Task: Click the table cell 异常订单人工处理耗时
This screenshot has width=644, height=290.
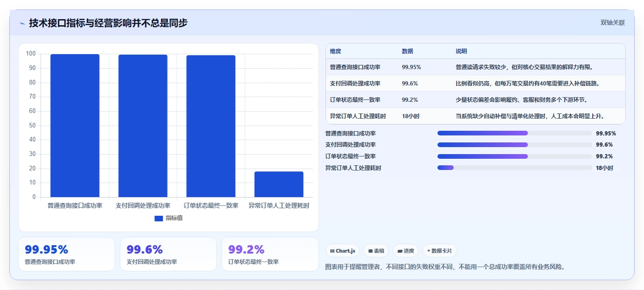Action: point(358,116)
